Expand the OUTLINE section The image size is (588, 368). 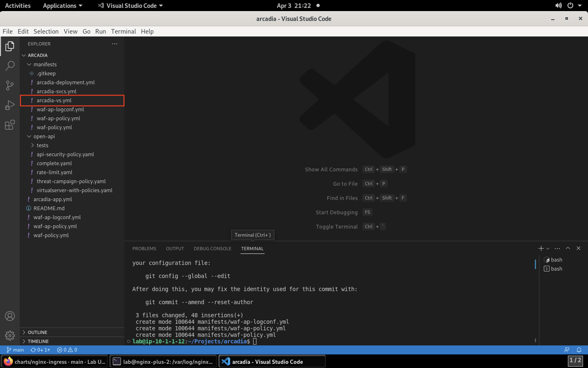click(72, 332)
